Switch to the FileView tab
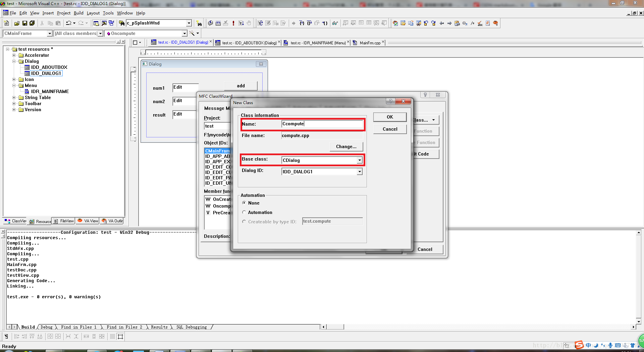 click(x=64, y=221)
